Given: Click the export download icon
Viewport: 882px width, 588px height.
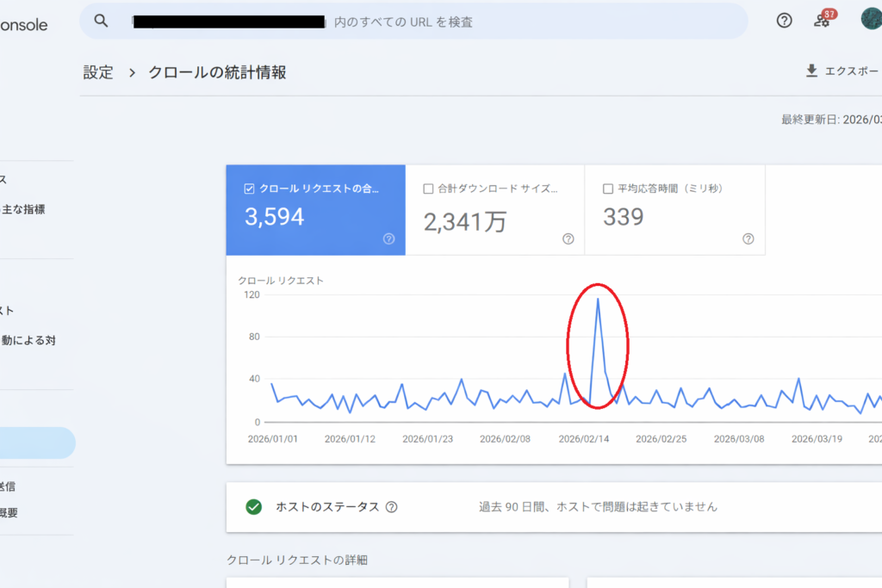Looking at the screenshot, I should (811, 71).
